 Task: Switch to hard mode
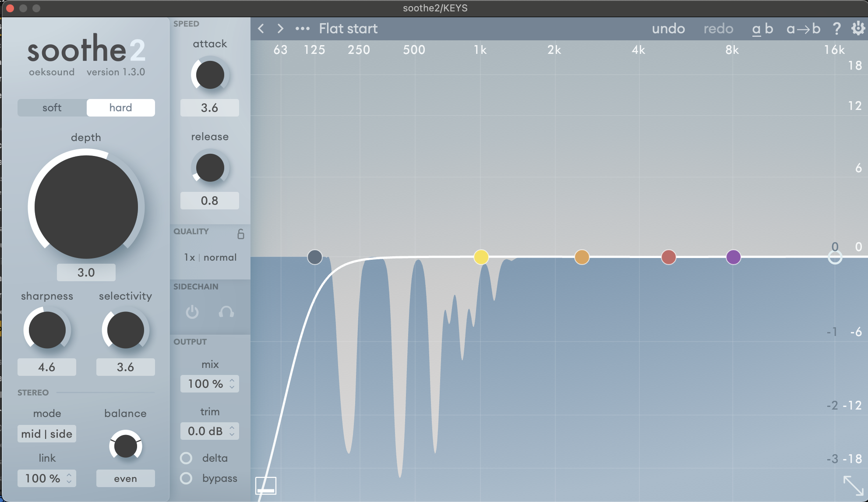(x=121, y=108)
